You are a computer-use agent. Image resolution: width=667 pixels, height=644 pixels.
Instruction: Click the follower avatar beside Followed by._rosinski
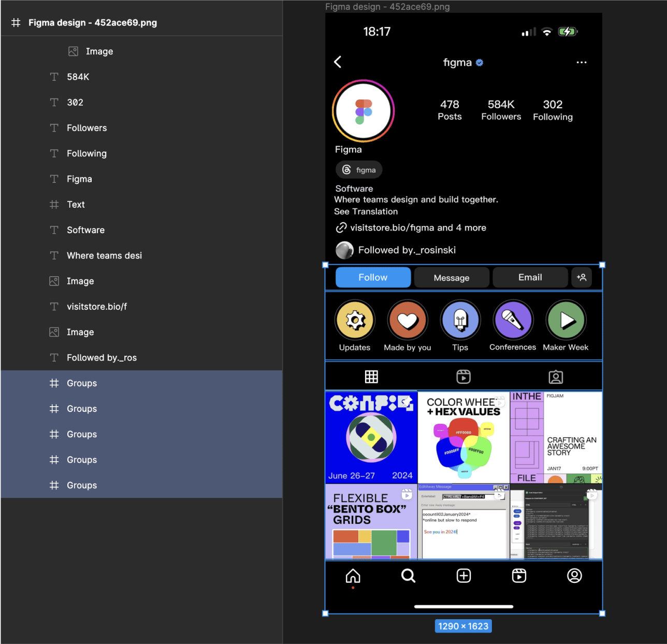coord(344,250)
